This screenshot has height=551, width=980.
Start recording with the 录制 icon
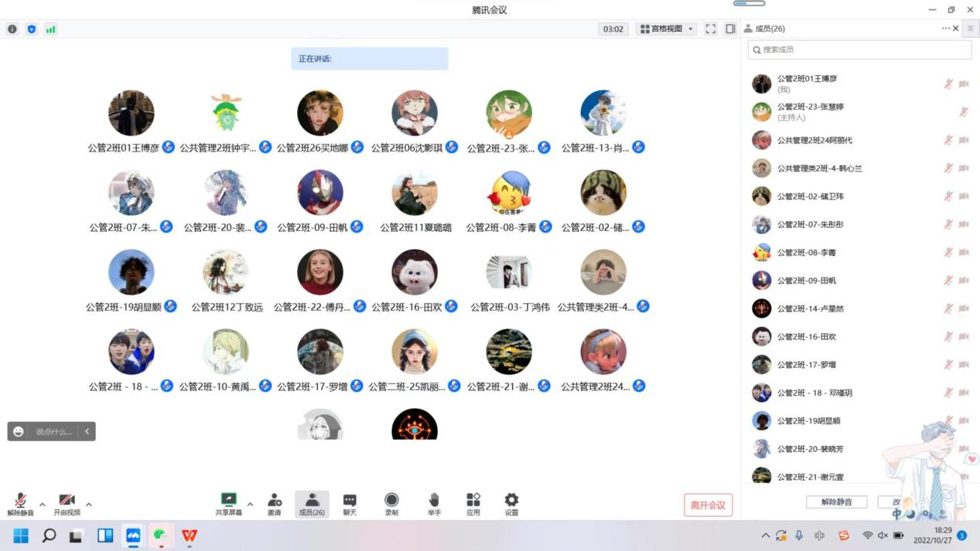pos(391,504)
